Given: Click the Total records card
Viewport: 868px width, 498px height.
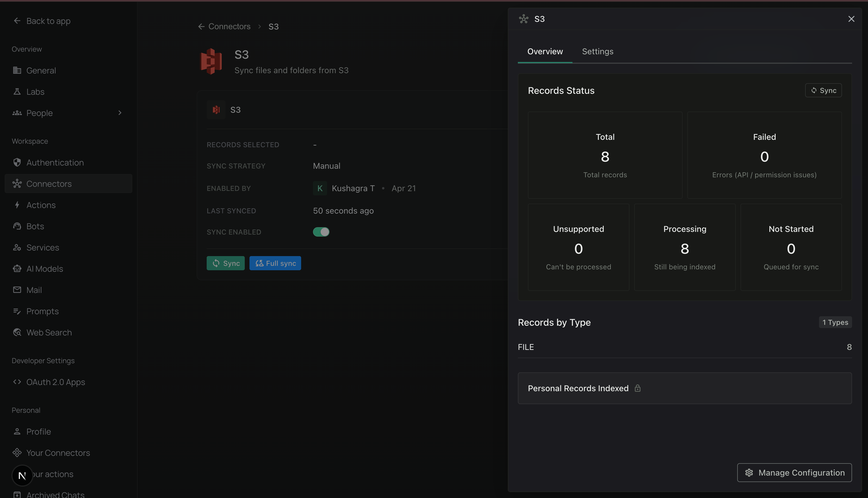Looking at the screenshot, I should point(605,155).
